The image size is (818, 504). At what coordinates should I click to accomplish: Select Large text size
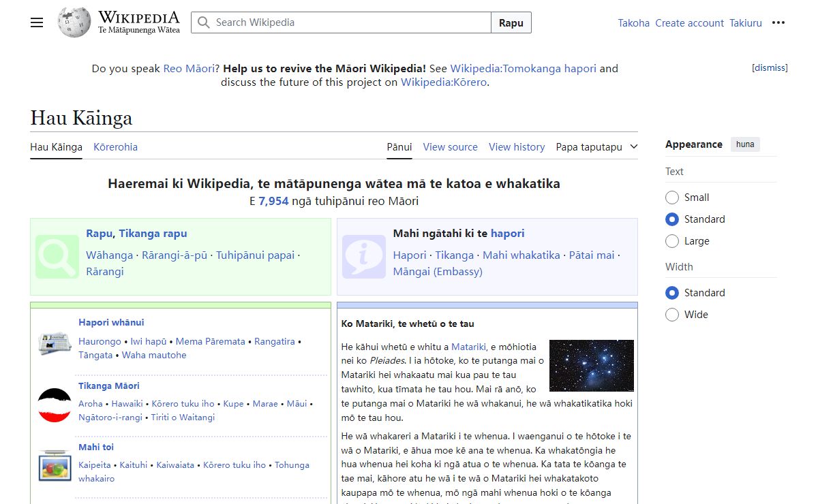click(672, 241)
